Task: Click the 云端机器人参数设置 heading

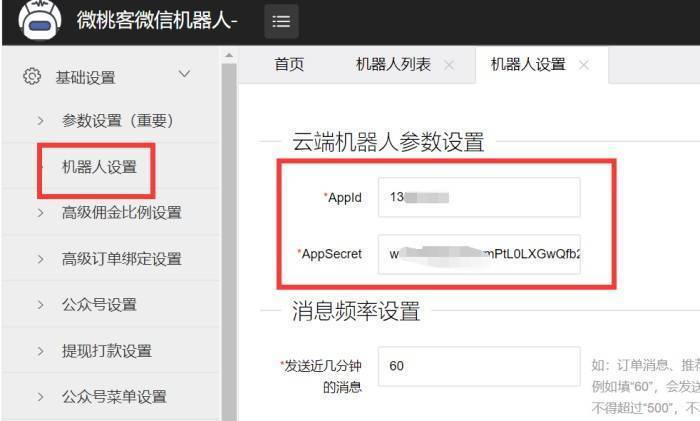Action: pos(388,142)
